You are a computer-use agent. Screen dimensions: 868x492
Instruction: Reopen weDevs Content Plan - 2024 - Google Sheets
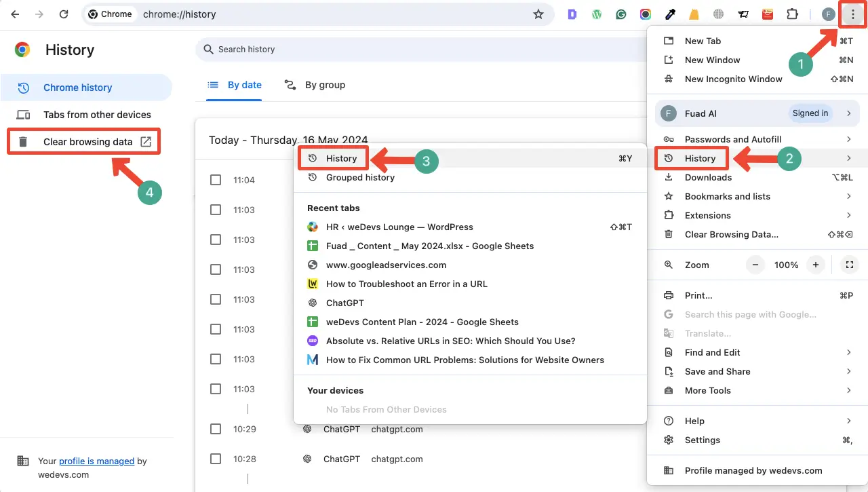469,322
